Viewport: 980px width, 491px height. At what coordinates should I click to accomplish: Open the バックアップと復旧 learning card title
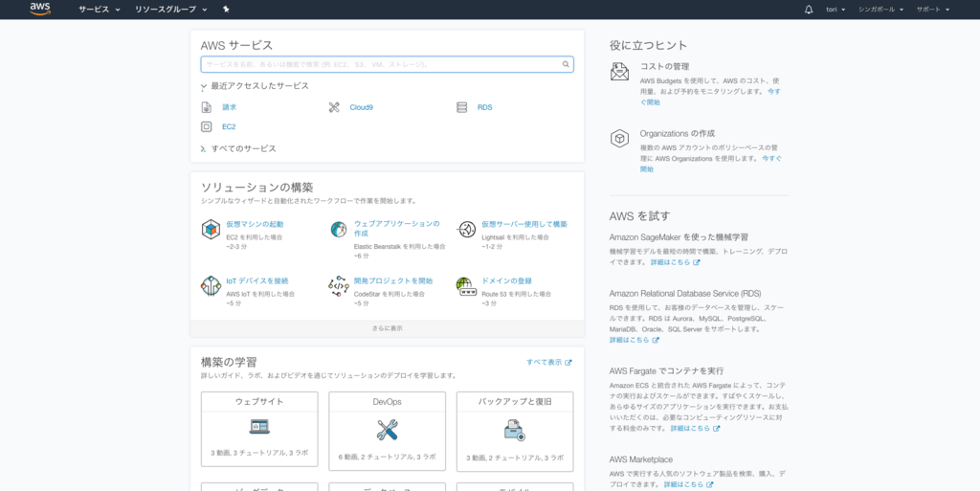coord(514,402)
